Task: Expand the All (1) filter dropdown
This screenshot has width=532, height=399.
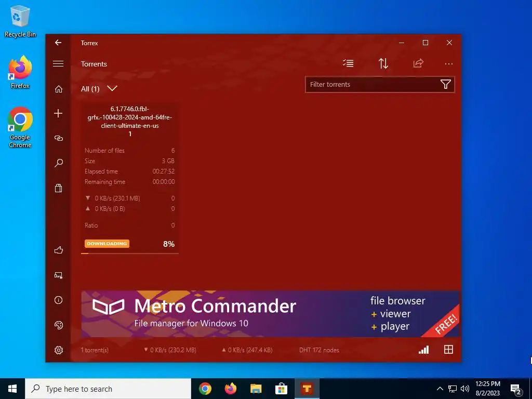Action: pyautogui.click(x=112, y=88)
